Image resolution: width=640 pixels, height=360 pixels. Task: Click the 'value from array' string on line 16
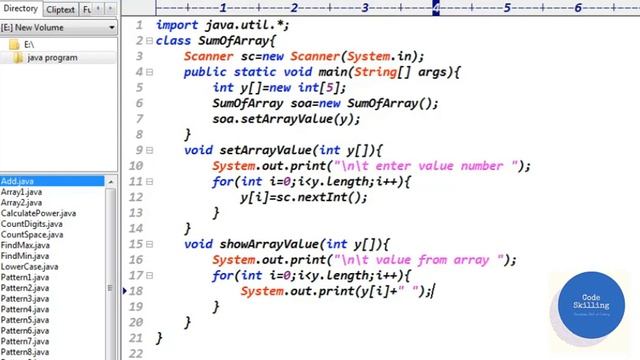pos(419,260)
